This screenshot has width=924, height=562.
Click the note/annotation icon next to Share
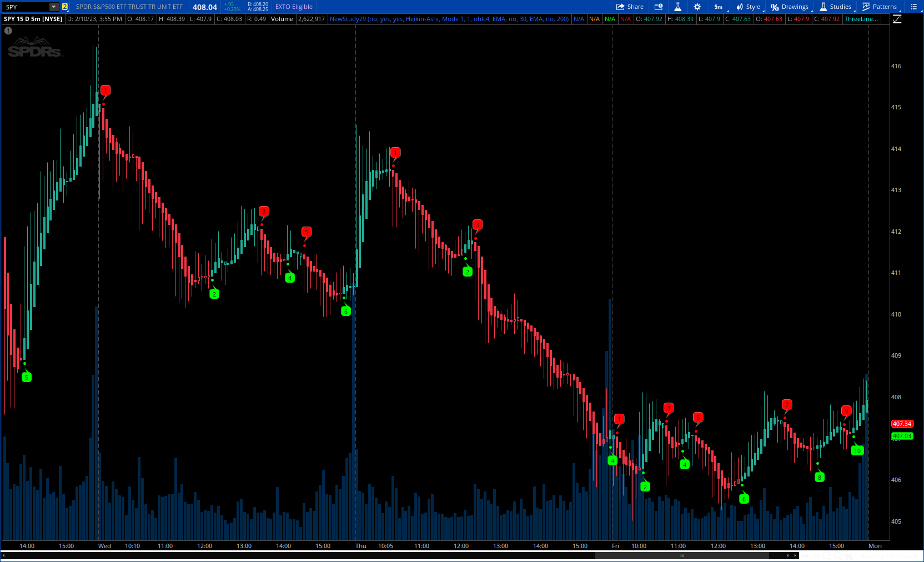[659, 7]
